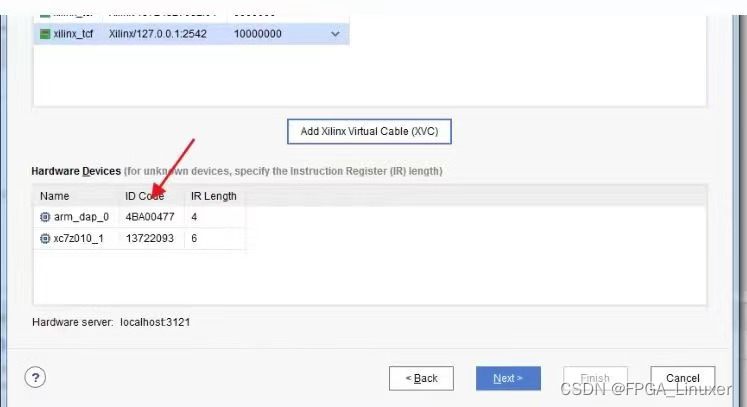Proceed with the Next button

click(x=508, y=378)
